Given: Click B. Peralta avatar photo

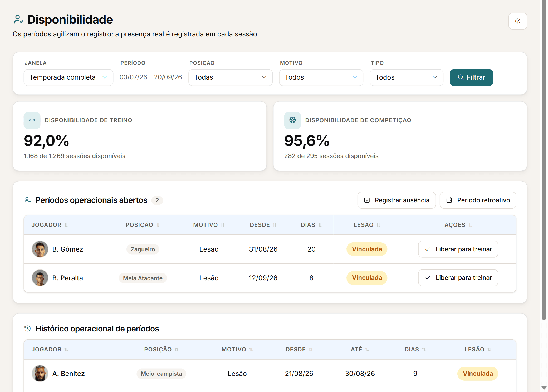Looking at the screenshot, I should pos(40,278).
